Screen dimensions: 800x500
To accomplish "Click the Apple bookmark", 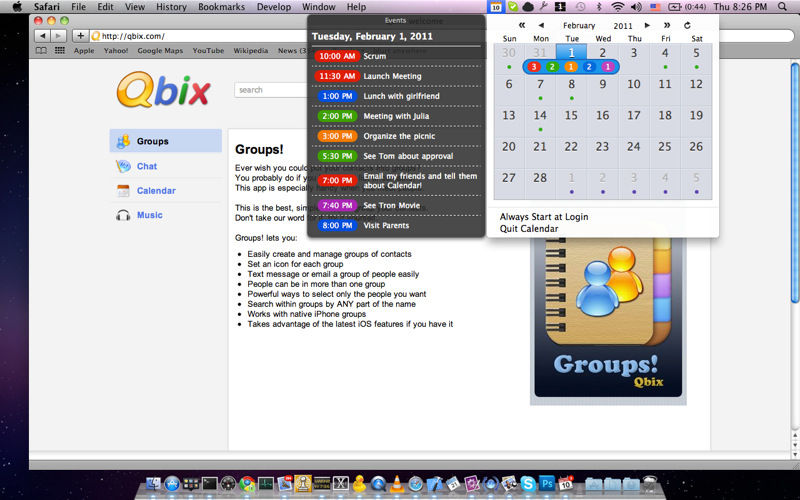I will 84,51.
